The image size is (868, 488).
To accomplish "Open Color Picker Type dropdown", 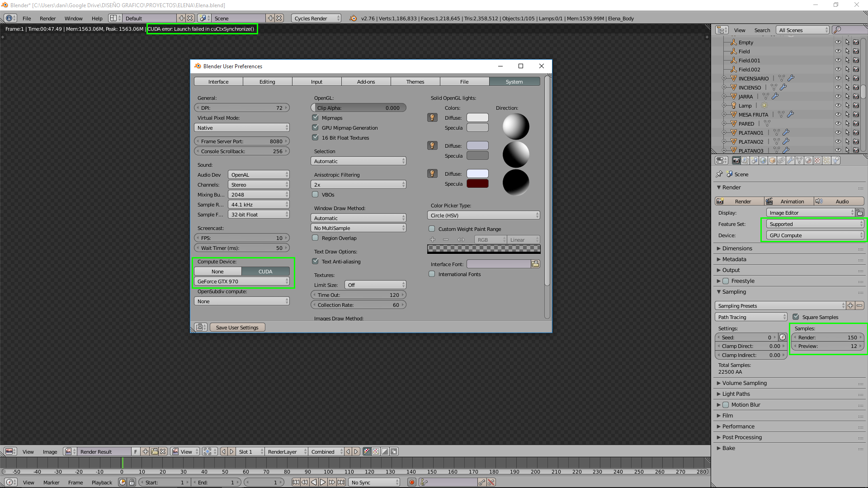I will [x=483, y=215].
